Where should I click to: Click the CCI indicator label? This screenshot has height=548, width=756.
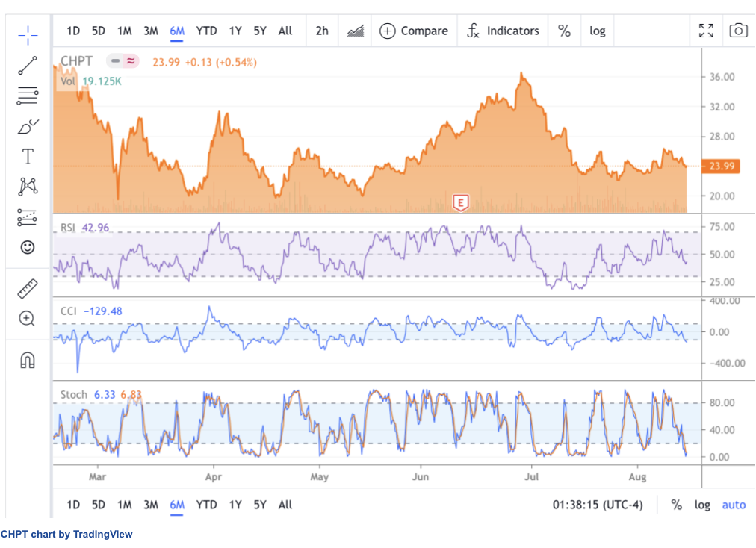(68, 311)
